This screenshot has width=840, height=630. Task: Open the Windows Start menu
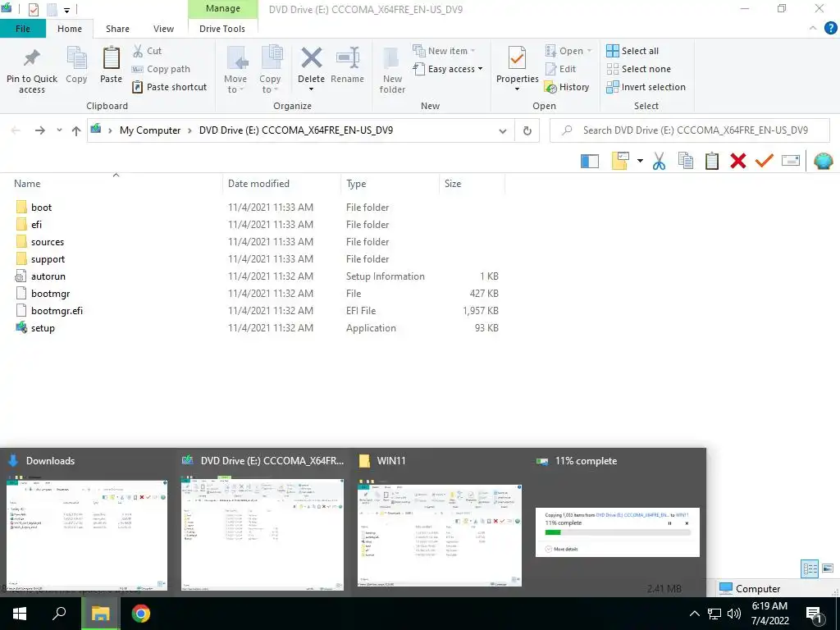20,614
